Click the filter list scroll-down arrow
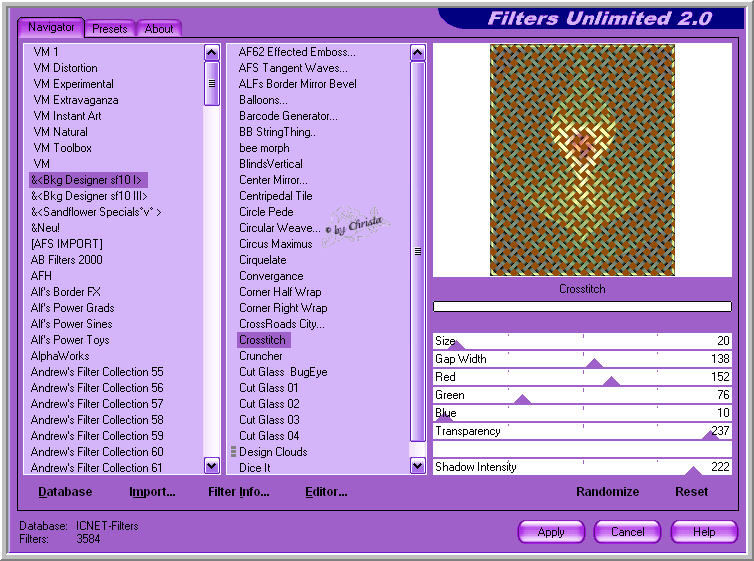 tap(418, 465)
